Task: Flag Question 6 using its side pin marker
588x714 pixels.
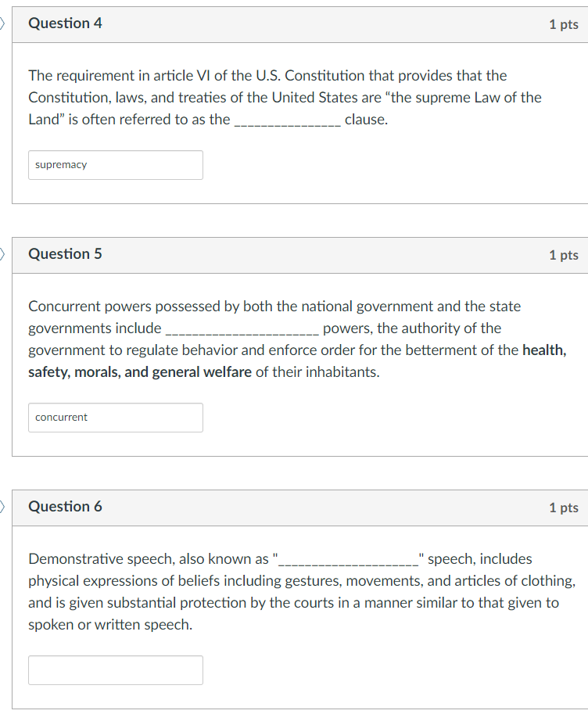Action: [x=2, y=507]
